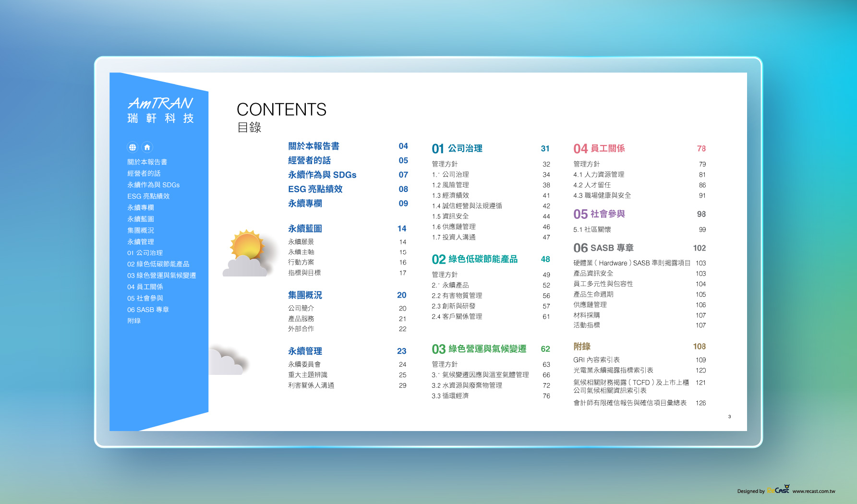857x504 pixels.
Task: Click contents entry 重大主題辨識
Action: click(x=308, y=375)
